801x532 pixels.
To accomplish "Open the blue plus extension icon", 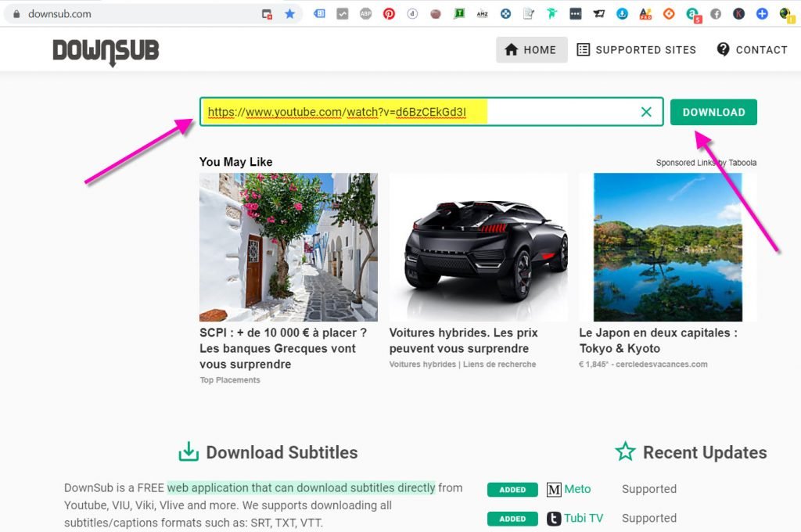I will (762, 14).
